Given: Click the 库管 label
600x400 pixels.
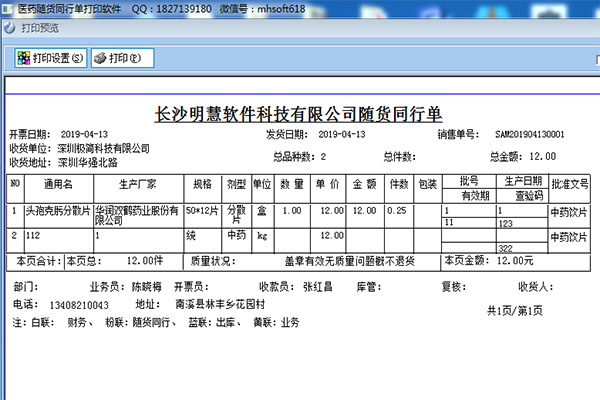Looking at the screenshot, I should (x=369, y=287).
